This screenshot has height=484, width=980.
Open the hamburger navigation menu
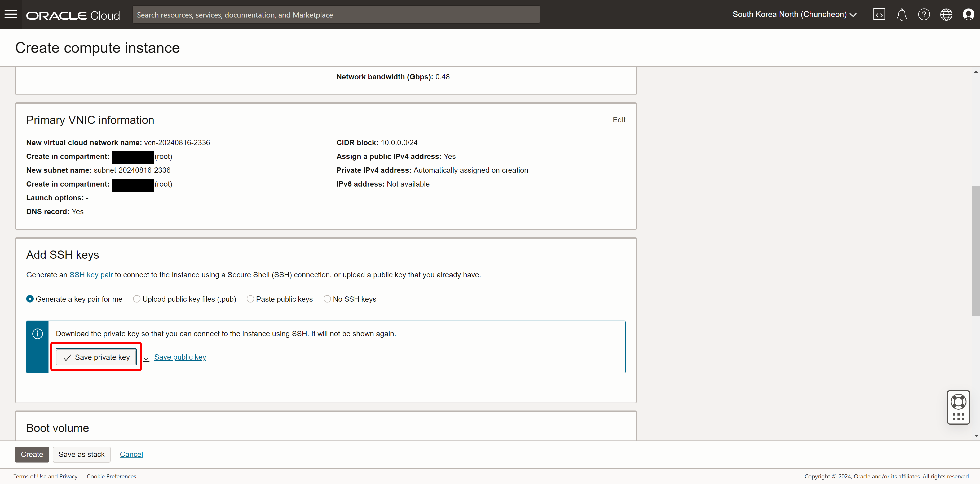pyautogui.click(x=11, y=14)
